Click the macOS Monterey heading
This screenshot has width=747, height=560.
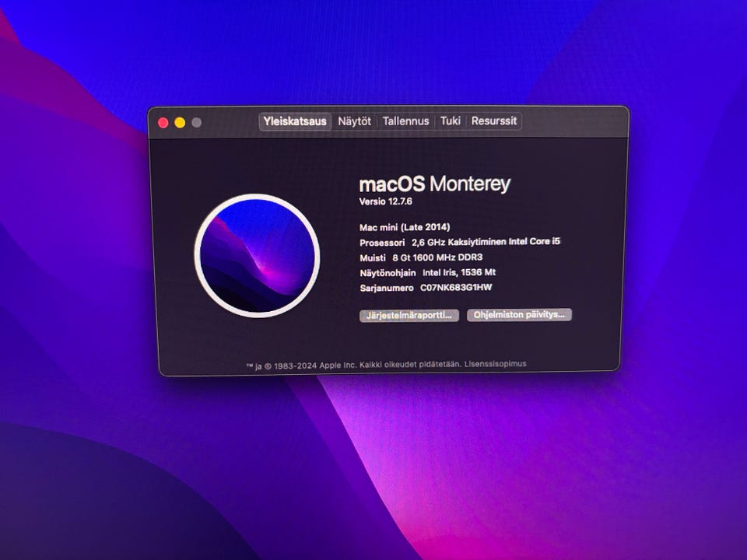pos(434,184)
